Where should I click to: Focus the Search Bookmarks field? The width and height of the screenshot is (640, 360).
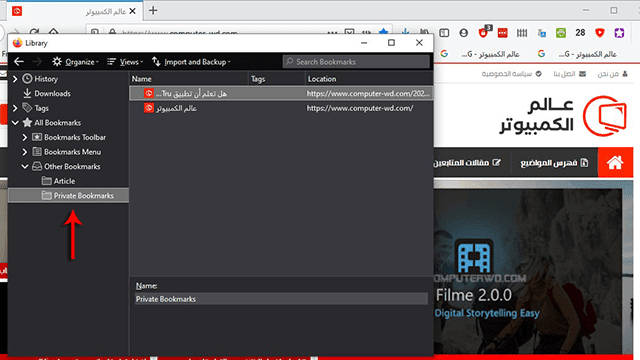(356, 62)
